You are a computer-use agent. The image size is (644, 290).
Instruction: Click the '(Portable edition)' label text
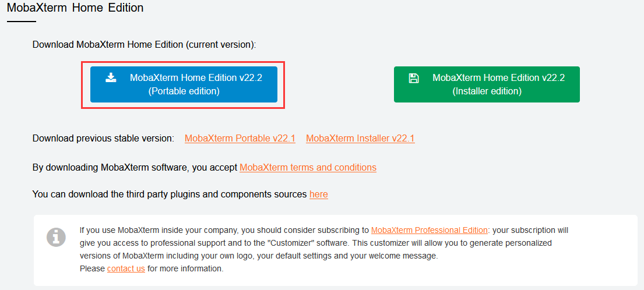tap(184, 91)
